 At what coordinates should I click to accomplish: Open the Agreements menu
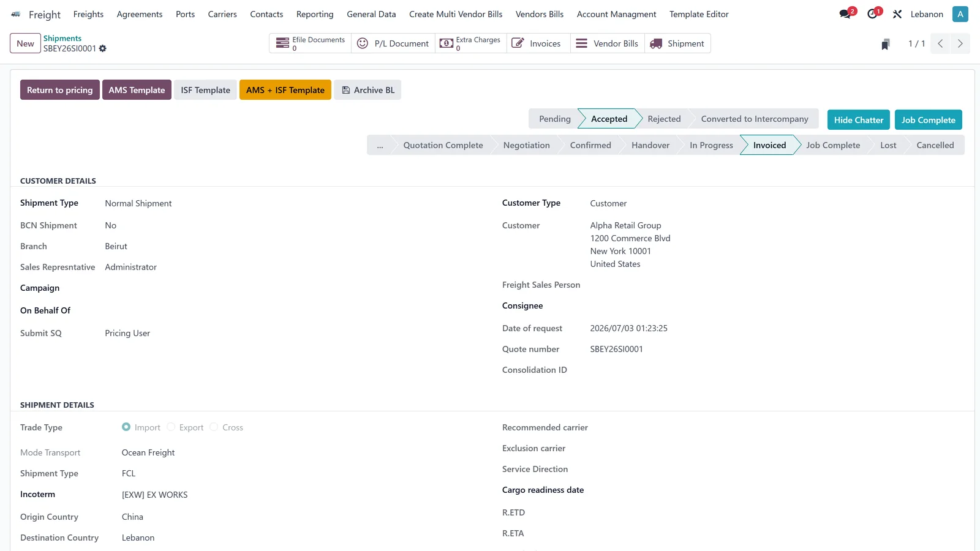tap(140, 14)
